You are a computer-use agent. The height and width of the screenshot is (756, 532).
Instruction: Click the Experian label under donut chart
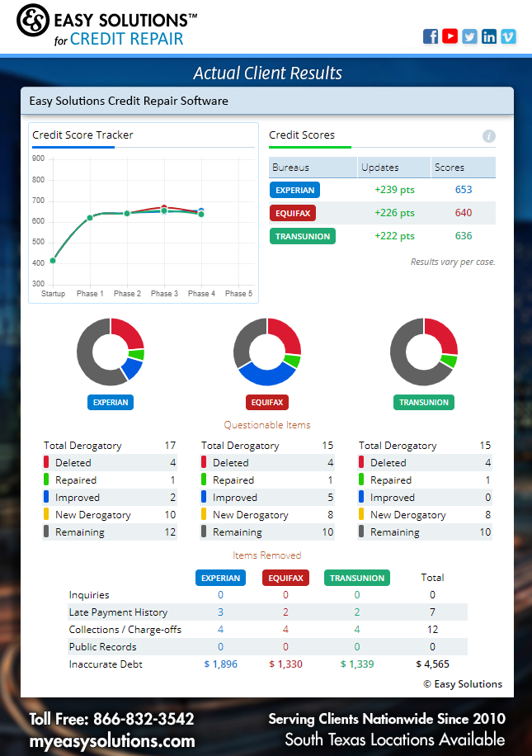pyautogui.click(x=111, y=403)
